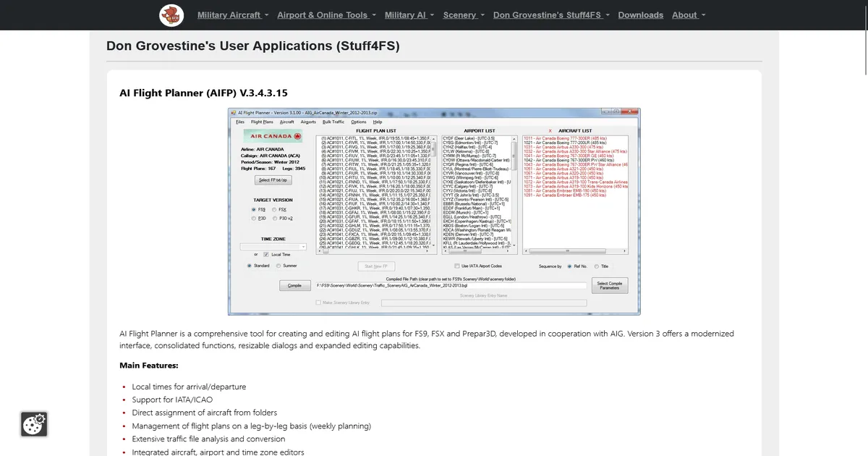Click bullet 'Support for IATA/ICAO'
The width and height of the screenshot is (868, 456).
pyautogui.click(x=174, y=400)
